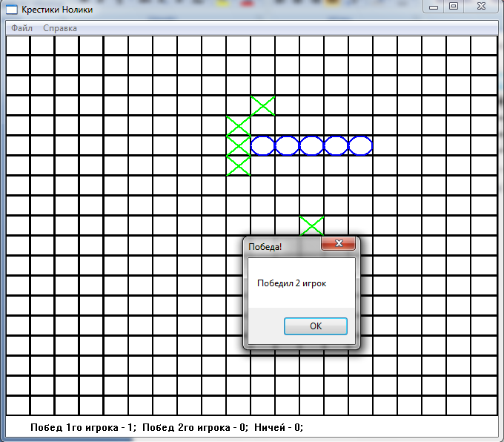Click OK in the Победа dialog
Image resolution: width=504 pixels, height=442 pixels.
[315, 326]
